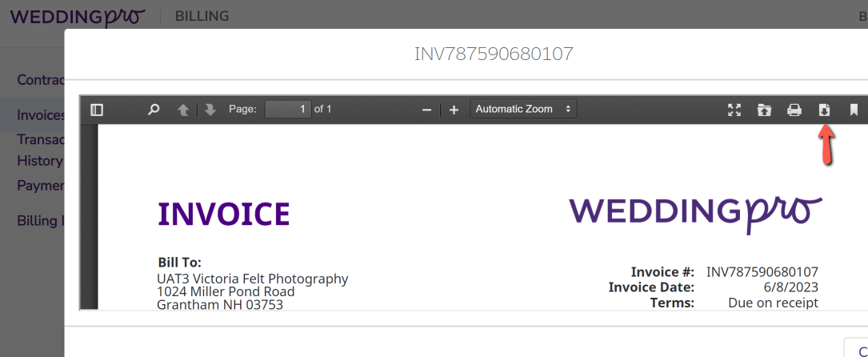
Task: Zoom out with the minus icon
Action: tap(426, 110)
